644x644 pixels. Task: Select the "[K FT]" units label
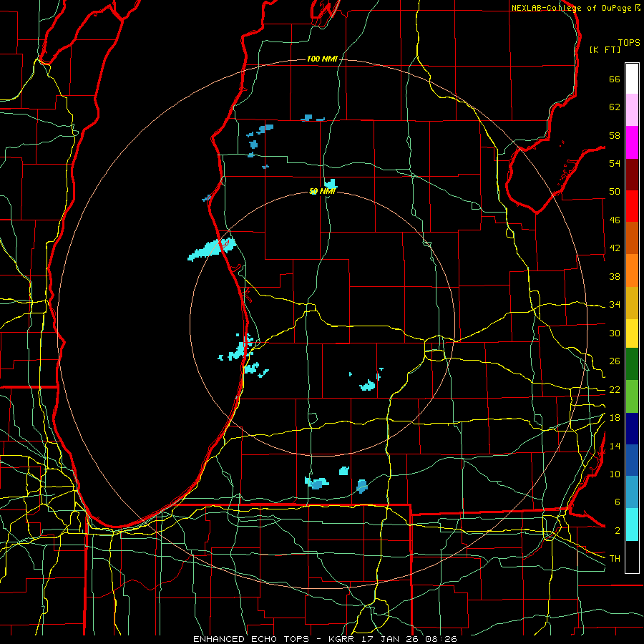pyautogui.click(x=605, y=50)
